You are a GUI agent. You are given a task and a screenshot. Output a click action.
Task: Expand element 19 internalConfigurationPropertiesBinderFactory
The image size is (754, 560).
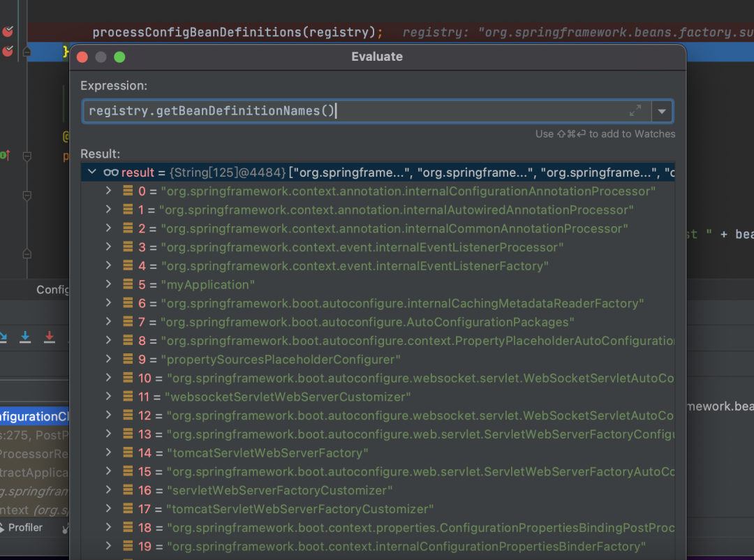pyautogui.click(x=109, y=546)
